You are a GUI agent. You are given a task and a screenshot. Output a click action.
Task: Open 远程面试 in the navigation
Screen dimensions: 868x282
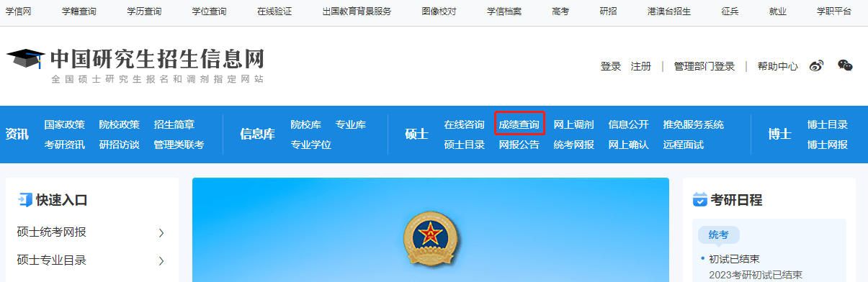[x=684, y=145]
